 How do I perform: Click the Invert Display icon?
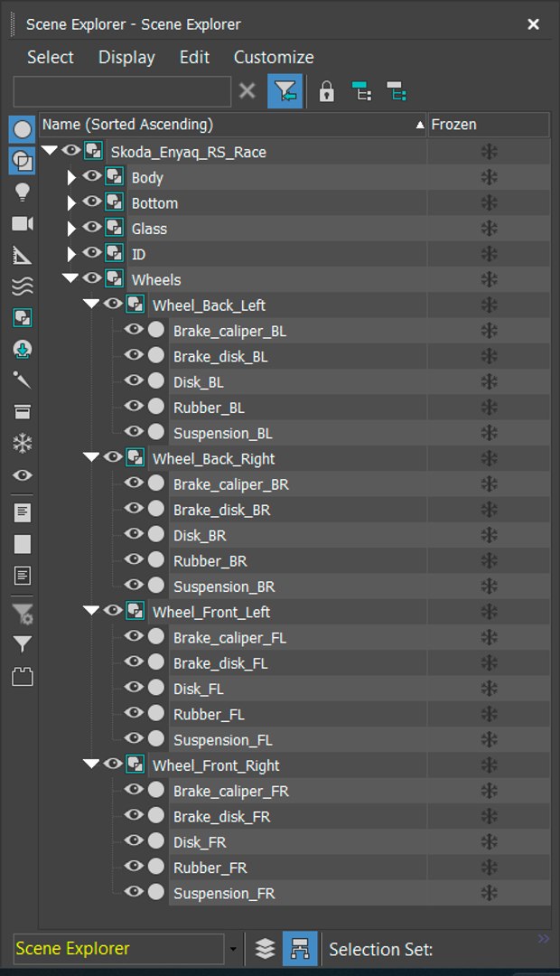23,575
